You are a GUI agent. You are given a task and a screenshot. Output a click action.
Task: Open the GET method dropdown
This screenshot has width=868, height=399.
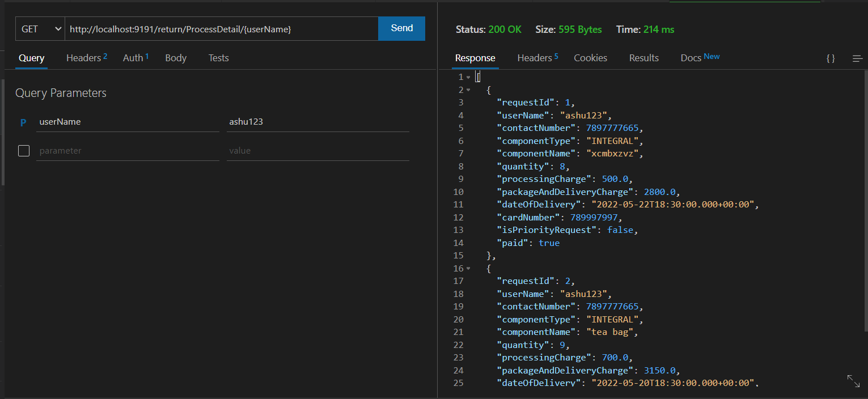[40, 28]
